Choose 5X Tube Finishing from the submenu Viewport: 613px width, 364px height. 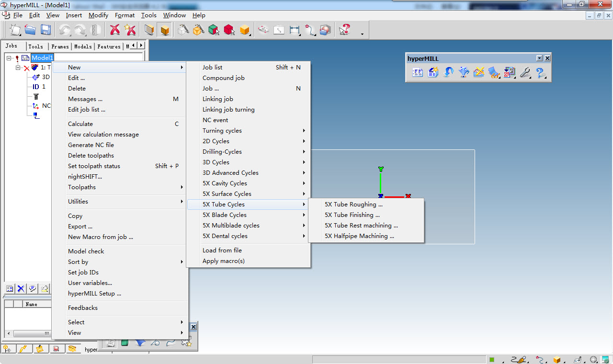pos(366,215)
